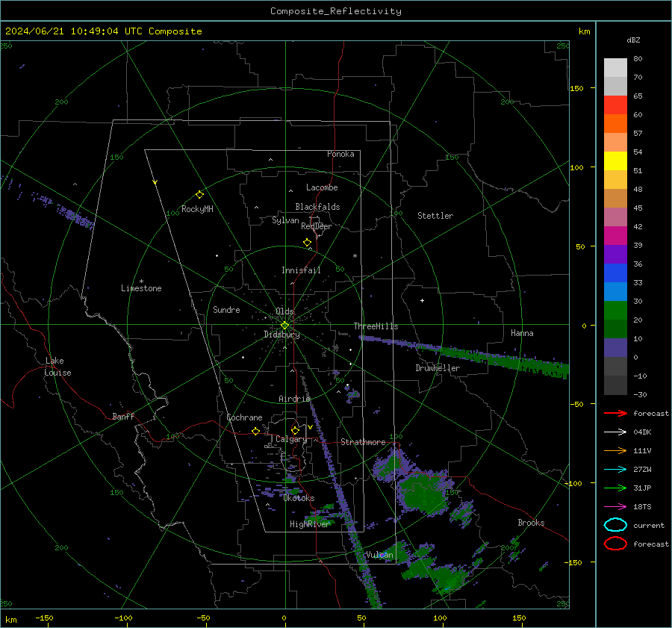Click the Calgary city label
Image resolution: width=672 pixels, height=628 pixels.
click(x=291, y=439)
